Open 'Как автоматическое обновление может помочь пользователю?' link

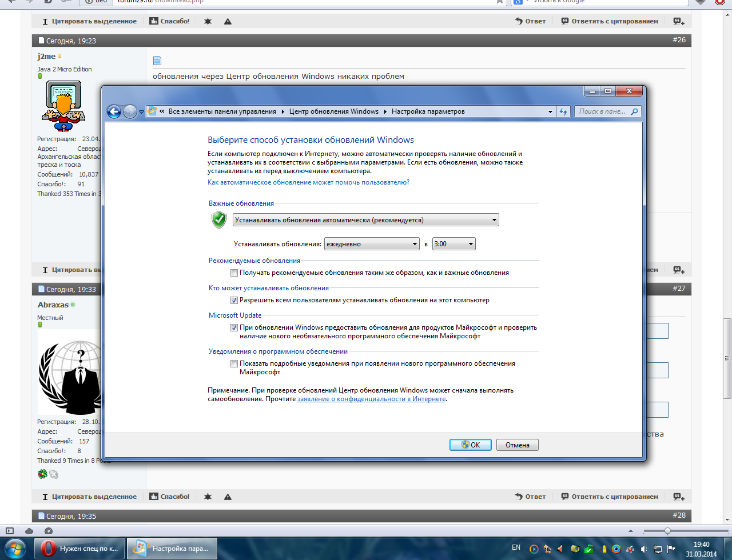tap(308, 182)
